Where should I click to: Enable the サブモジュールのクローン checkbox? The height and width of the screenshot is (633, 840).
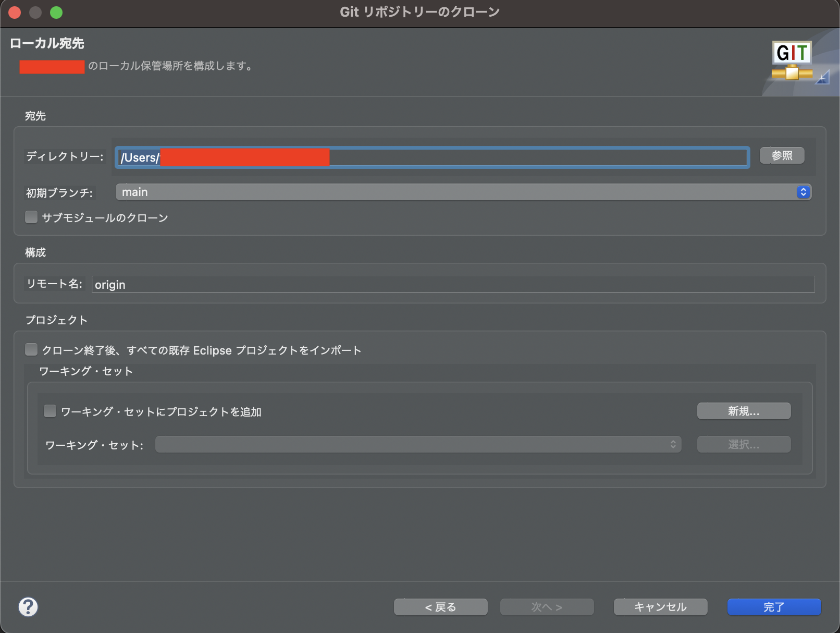click(x=31, y=217)
